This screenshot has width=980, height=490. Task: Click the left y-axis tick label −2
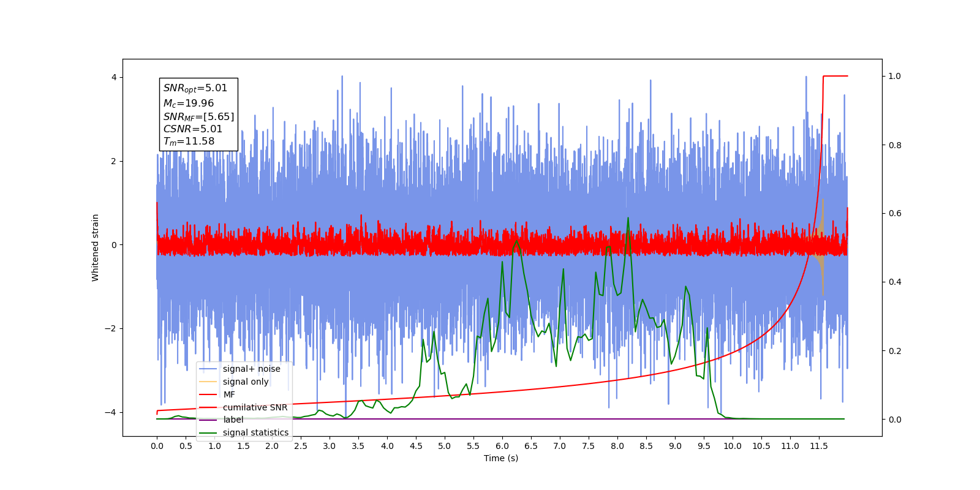pos(110,328)
